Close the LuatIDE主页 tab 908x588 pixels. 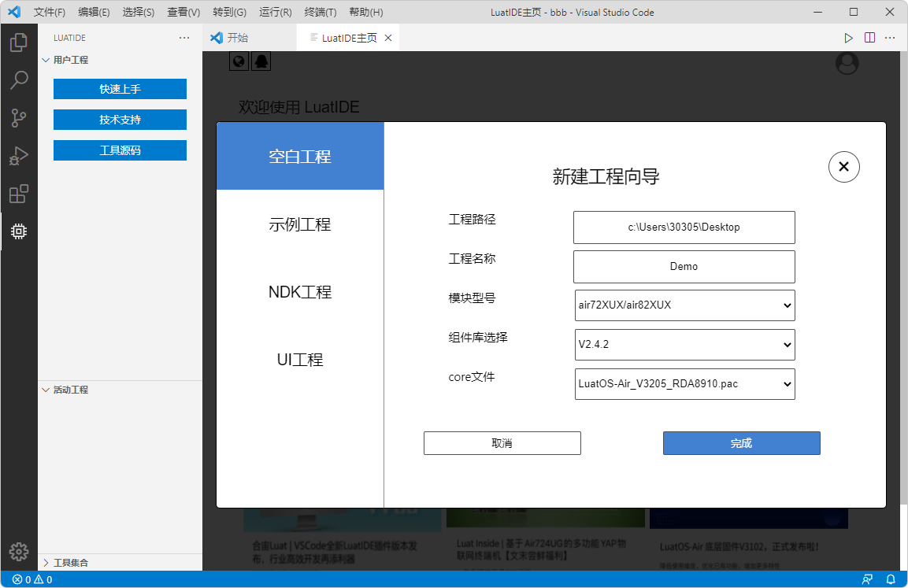(x=388, y=38)
